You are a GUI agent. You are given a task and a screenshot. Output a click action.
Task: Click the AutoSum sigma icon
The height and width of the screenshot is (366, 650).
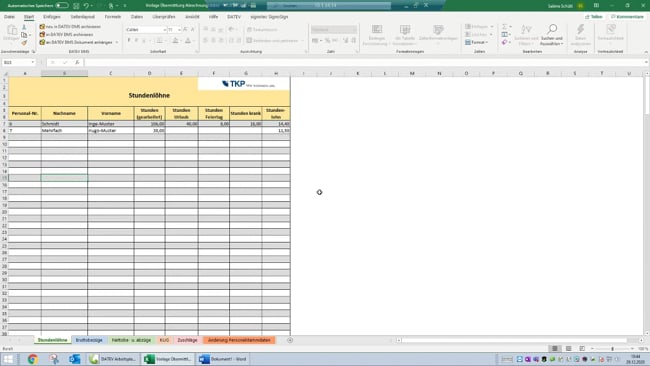[x=504, y=27]
